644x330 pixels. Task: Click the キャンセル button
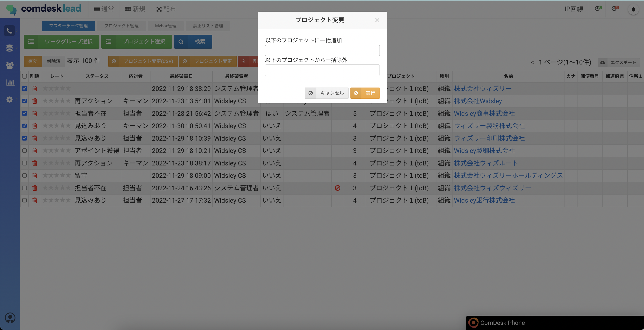[x=326, y=93]
